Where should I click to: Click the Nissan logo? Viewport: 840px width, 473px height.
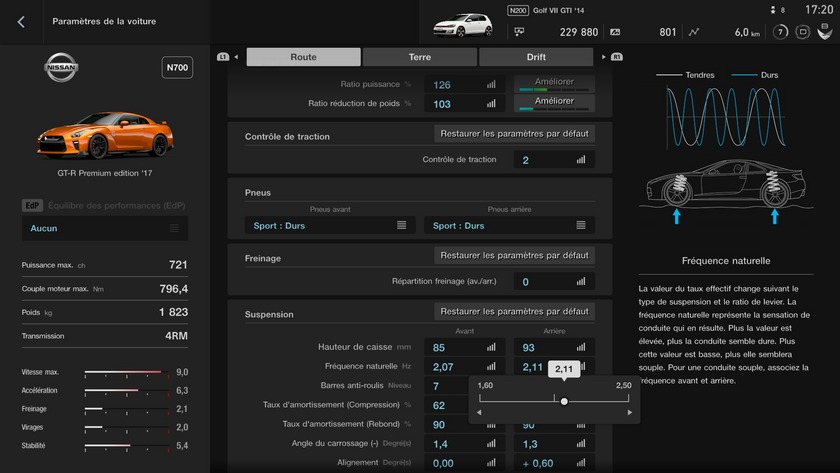point(61,67)
